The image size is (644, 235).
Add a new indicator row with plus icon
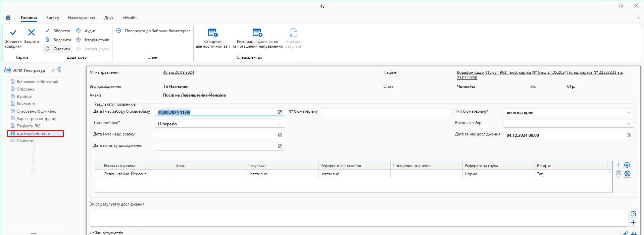(618, 165)
